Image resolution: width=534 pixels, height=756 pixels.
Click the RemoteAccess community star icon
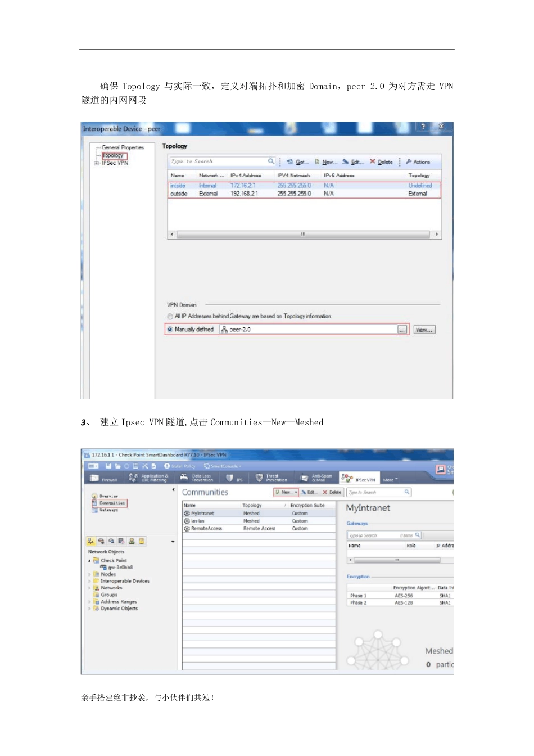(x=187, y=529)
